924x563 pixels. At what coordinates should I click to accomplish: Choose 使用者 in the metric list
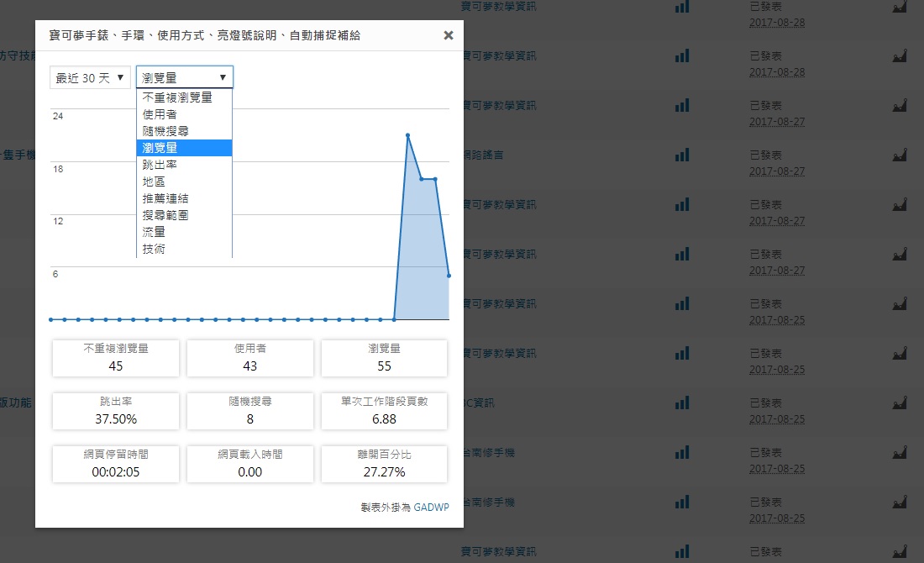click(x=160, y=114)
